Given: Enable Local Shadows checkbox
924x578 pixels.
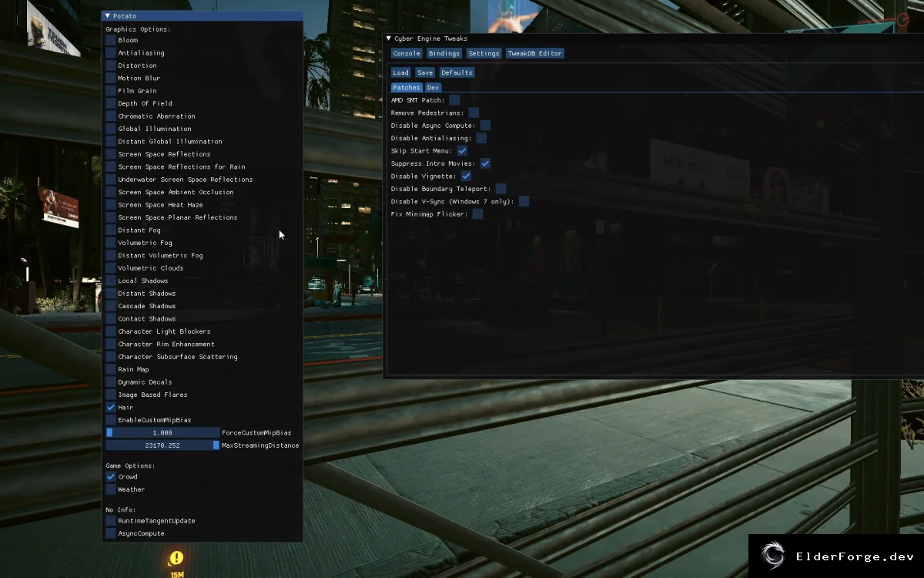Looking at the screenshot, I should point(111,281).
